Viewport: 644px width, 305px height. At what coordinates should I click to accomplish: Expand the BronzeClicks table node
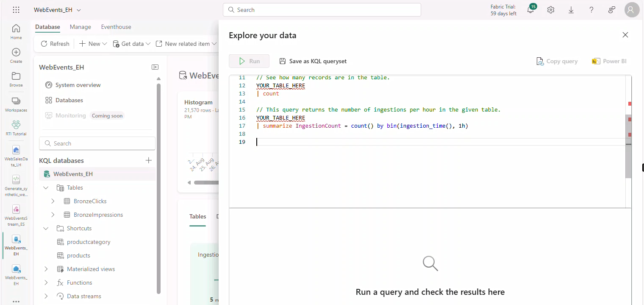[53, 201]
